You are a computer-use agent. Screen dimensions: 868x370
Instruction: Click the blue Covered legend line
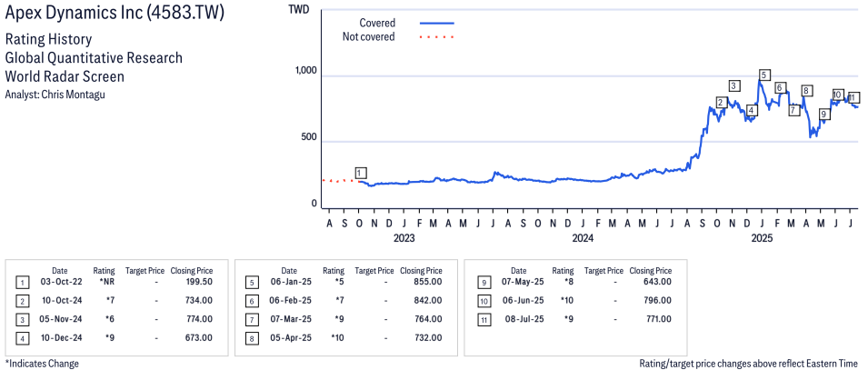pos(437,24)
